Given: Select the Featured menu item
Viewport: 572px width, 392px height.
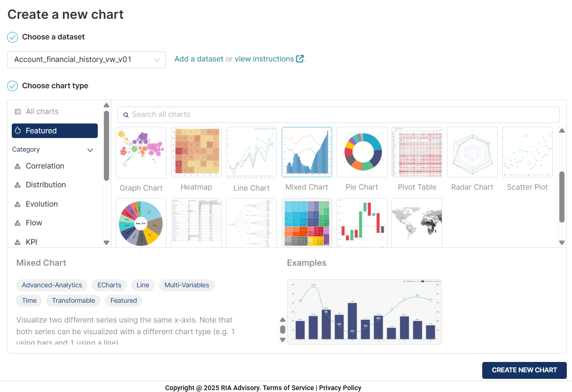Looking at the screenshot, I should click(55, 131).
